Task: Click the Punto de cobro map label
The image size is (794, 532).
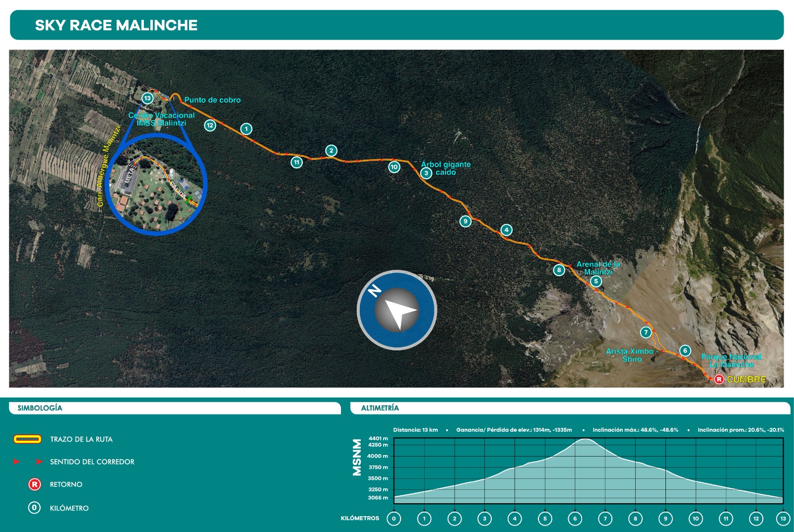Action: [212, 100]
